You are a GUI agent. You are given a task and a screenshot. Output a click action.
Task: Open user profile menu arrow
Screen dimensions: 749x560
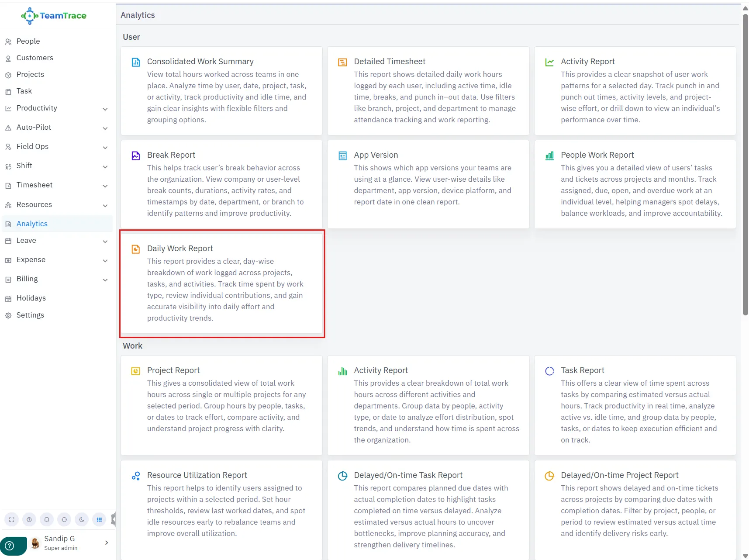pos(107,543)
